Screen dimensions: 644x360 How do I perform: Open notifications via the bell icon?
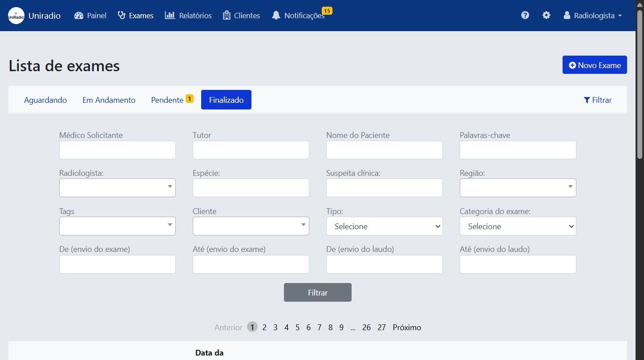pyautogui.click(x=276, y=15)
